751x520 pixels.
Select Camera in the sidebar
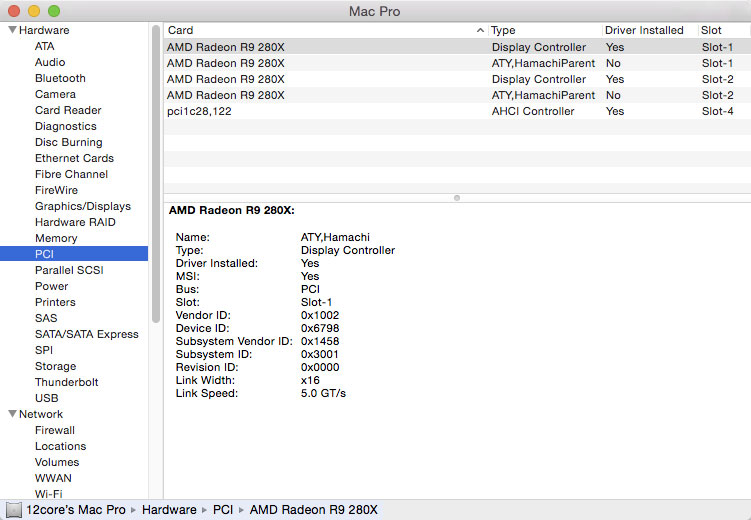(x=55, y=94)
